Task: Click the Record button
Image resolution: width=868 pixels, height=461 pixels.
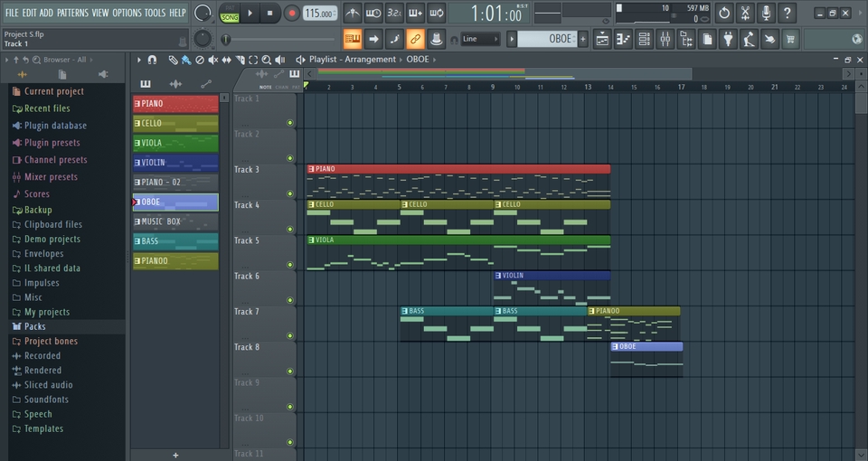Action: point(291,14)
